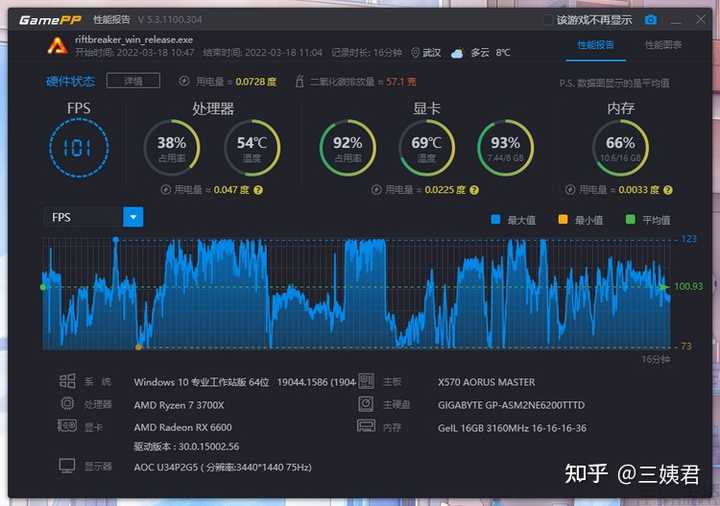Click the maximum FPS marker on the chart

click(x=116, y=240)
